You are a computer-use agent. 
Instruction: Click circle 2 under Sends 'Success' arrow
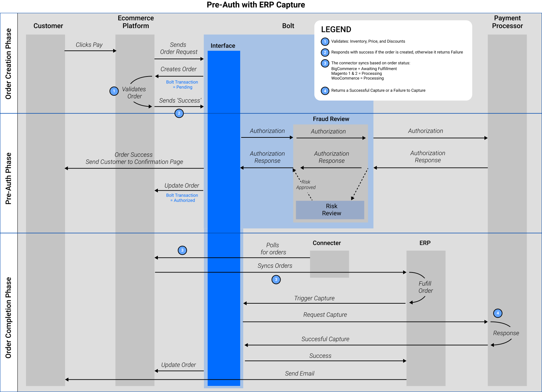[179, 113]
